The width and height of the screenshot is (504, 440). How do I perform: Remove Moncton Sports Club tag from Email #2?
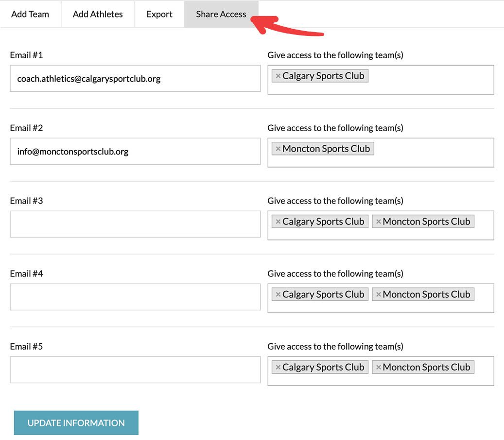point(278,149)
